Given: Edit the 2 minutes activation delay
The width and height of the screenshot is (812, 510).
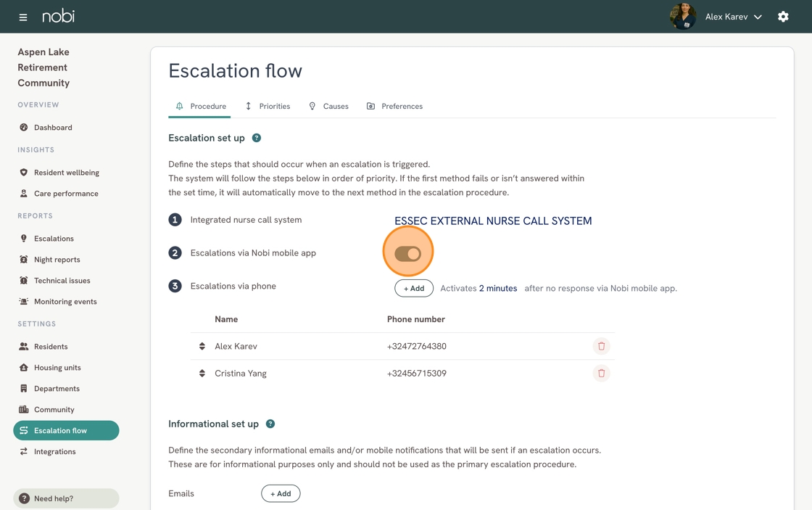Looking at the screenshot, I should tap(497, 288).
